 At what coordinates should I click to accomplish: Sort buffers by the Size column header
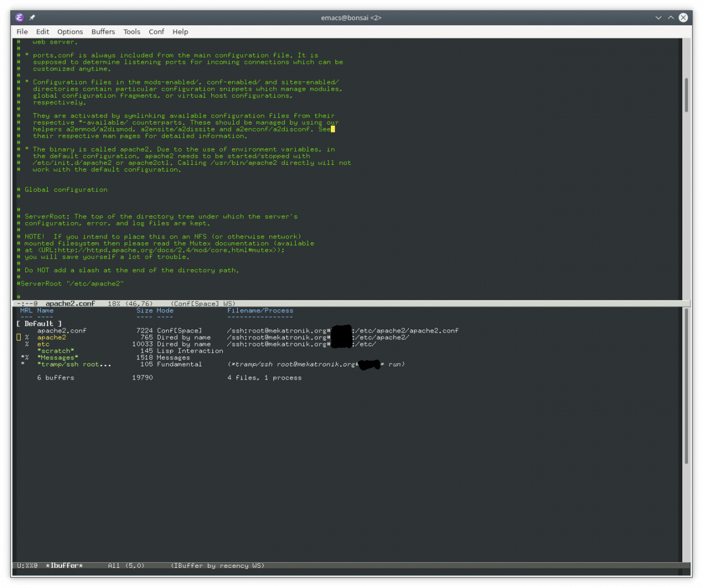click(x=144, y=311)
